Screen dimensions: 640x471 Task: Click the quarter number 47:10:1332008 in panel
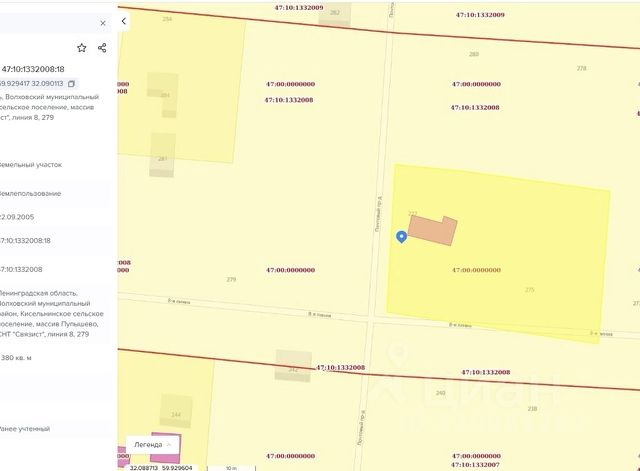(21, 269)
